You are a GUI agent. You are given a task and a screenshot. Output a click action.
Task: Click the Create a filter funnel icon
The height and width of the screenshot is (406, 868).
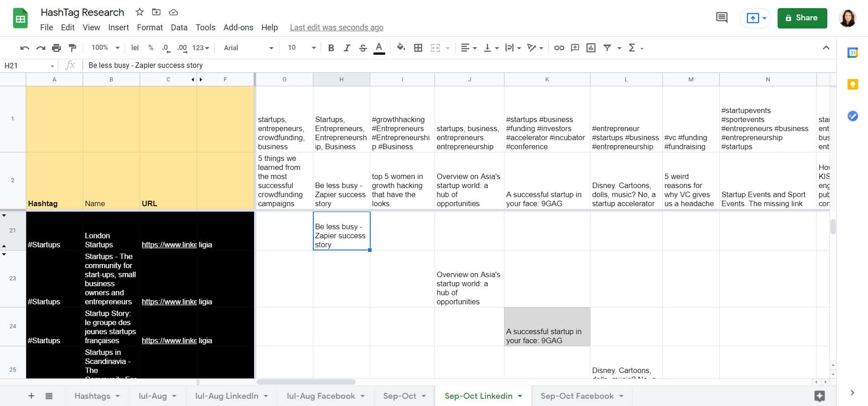tap(608, 48)
